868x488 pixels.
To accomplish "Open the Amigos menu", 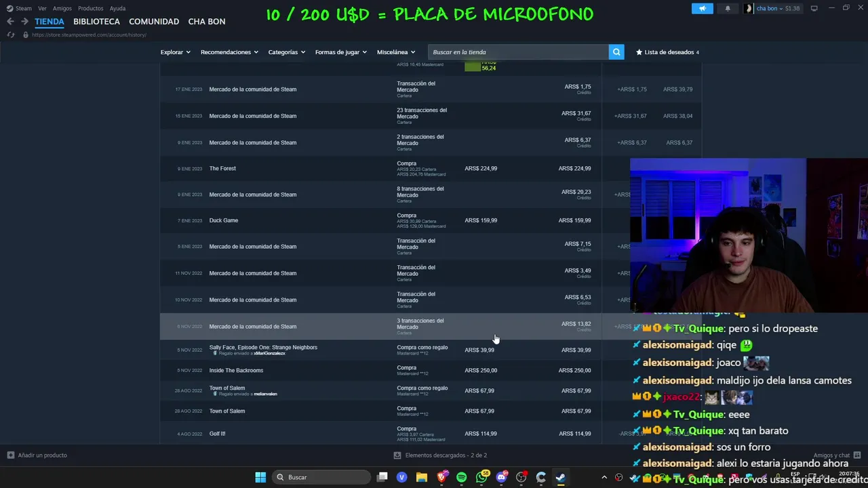I will [x=62, y=8].
